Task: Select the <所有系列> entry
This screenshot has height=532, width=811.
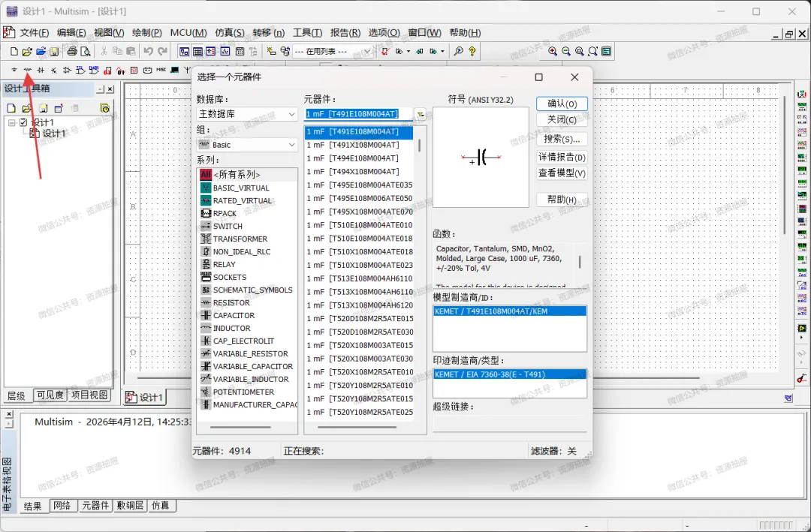Action: click(x=237, y=175)
